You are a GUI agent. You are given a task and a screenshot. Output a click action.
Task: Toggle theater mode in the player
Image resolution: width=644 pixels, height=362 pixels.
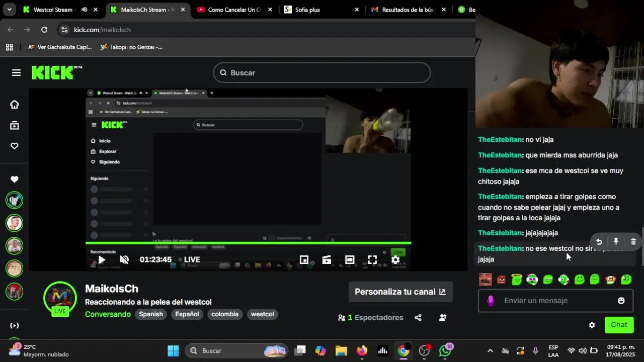point(350,260)
